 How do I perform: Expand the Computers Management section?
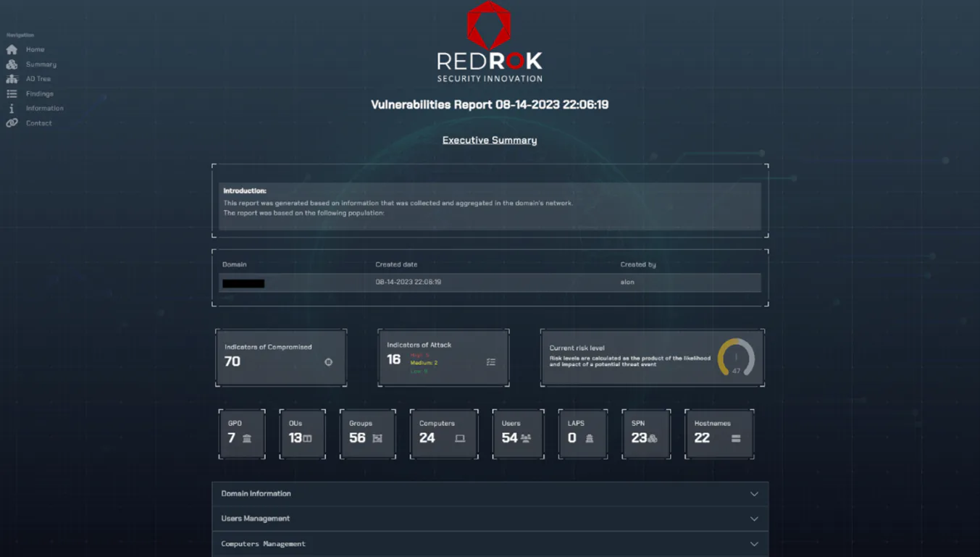(490, 544)
